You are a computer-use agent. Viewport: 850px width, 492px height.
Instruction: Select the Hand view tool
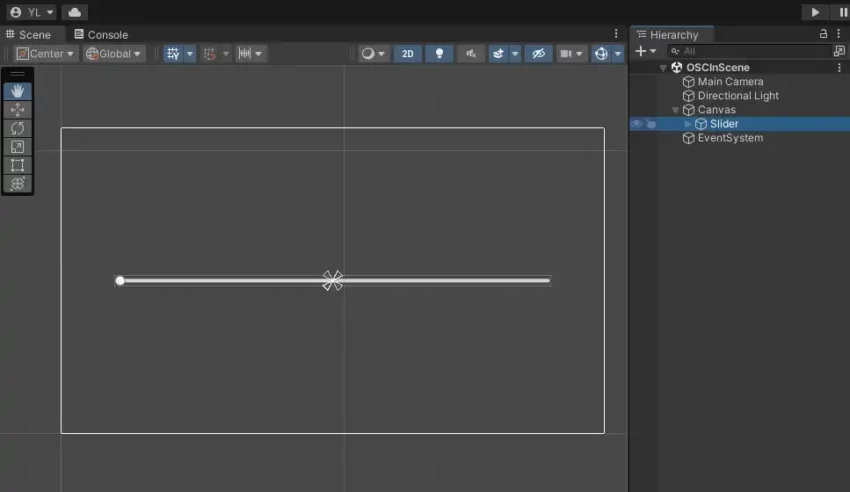point(17,91)
